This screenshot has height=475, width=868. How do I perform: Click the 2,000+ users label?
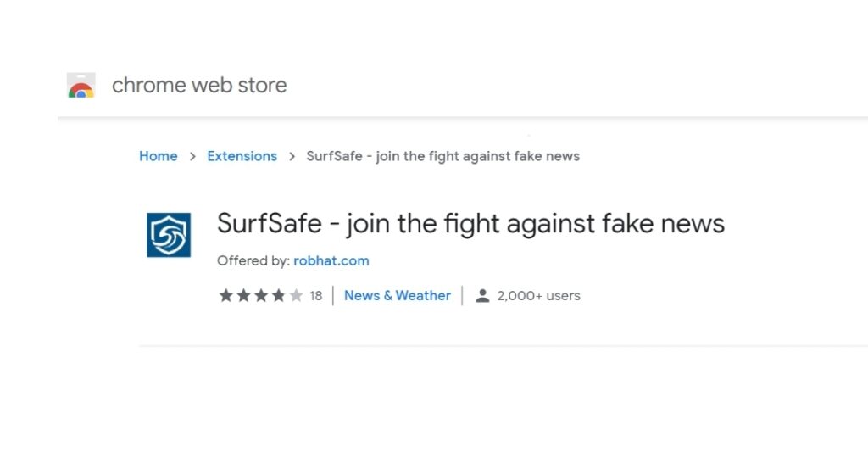(538, 296)
